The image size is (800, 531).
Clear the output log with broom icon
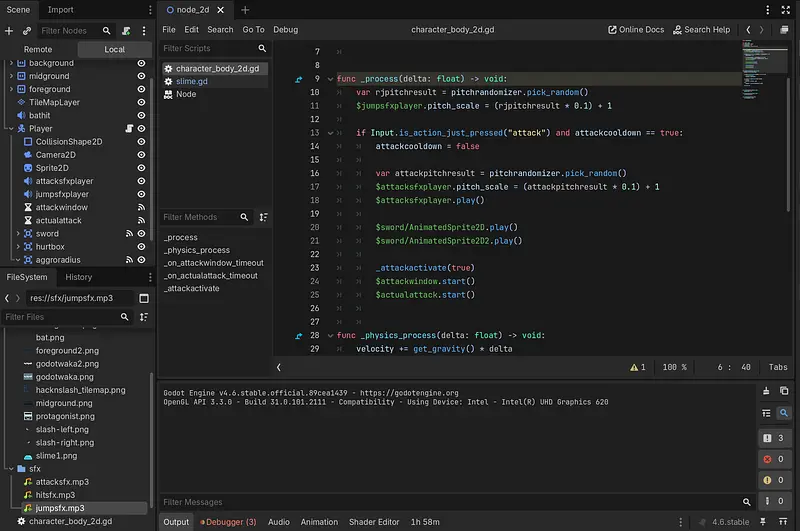(x=766, y=391)
